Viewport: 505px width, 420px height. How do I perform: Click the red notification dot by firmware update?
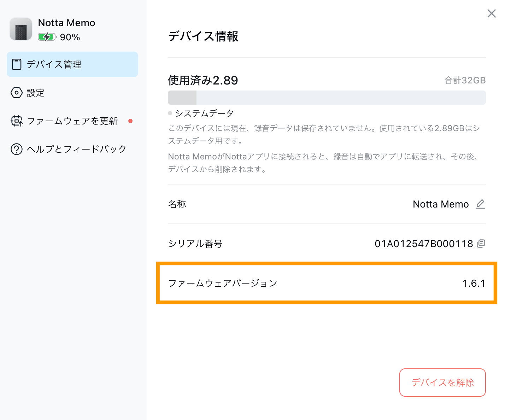[x=130, y=121]
